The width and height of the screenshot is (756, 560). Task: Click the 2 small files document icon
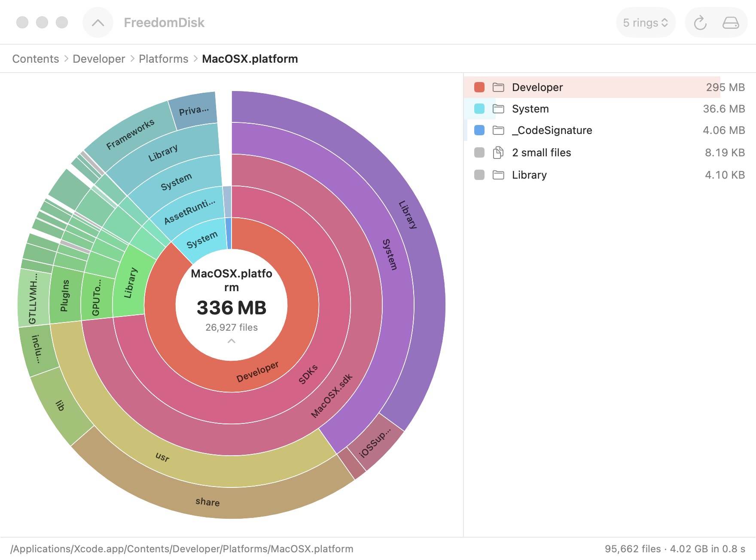(498, 152)
